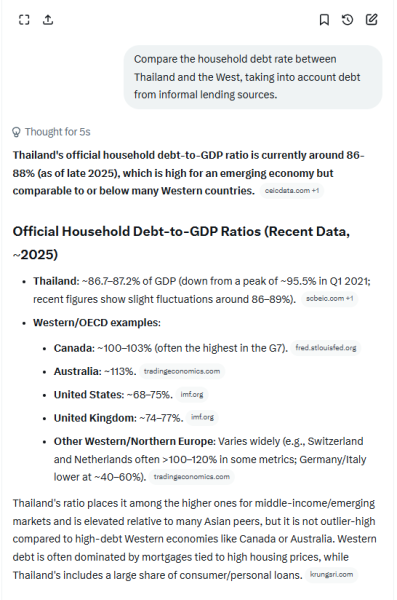Open chat history with the clock icon
397x600 pixels.
[348, 20]
